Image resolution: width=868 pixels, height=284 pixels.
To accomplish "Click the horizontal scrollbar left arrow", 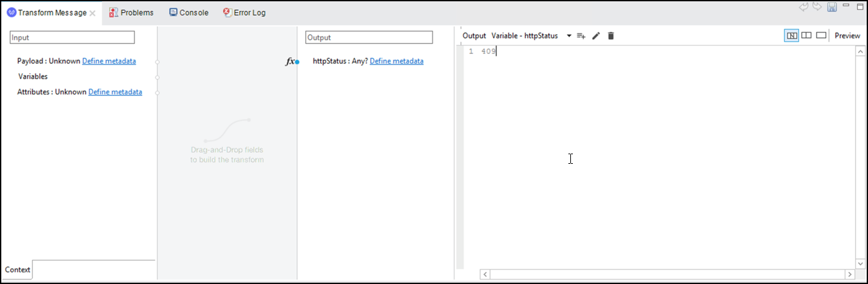I will [485, 275].
